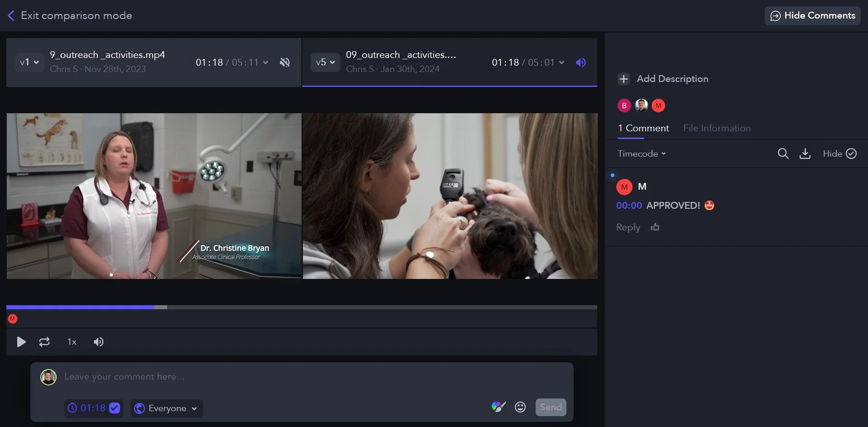Viewport: 868px width, 427px height.
Task: Switch to the File Information tab
Action: click(717, 128)
